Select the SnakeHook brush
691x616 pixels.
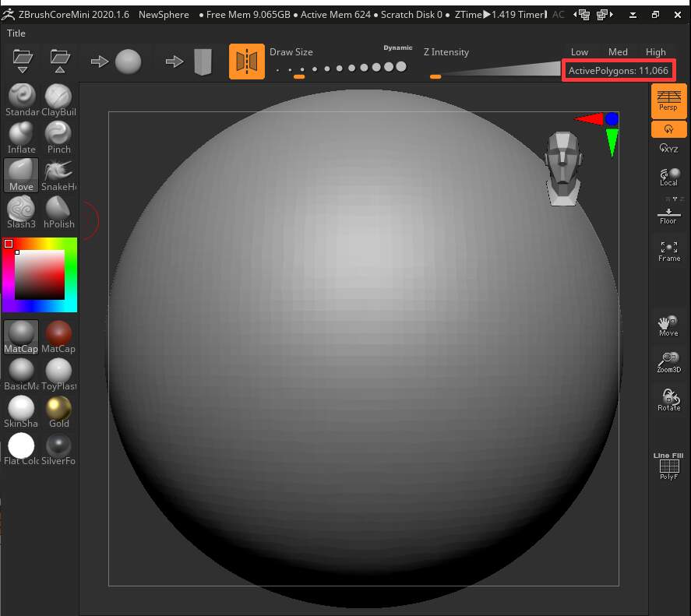pos(58,175)
